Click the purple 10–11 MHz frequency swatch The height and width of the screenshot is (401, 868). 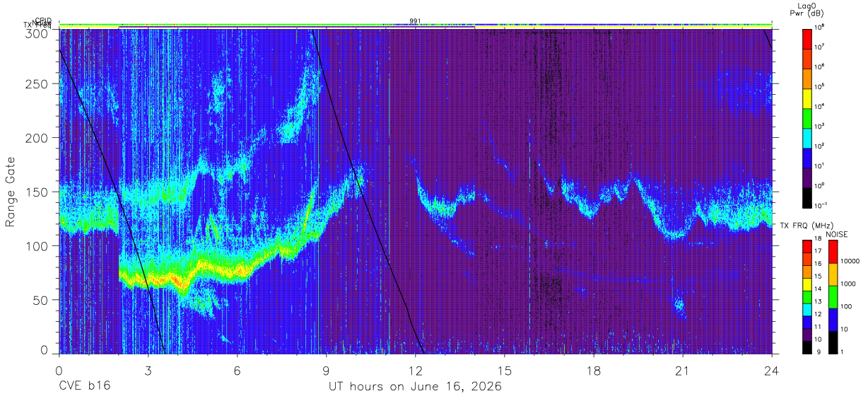pyautogui.click(x=807, y=335)
